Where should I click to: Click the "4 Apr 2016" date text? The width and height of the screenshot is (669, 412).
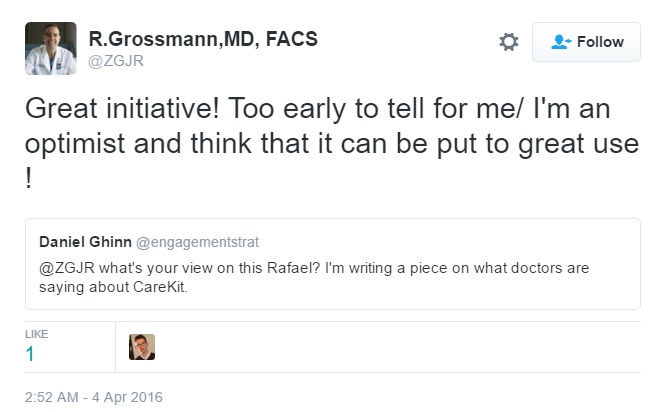pos(127,397)
